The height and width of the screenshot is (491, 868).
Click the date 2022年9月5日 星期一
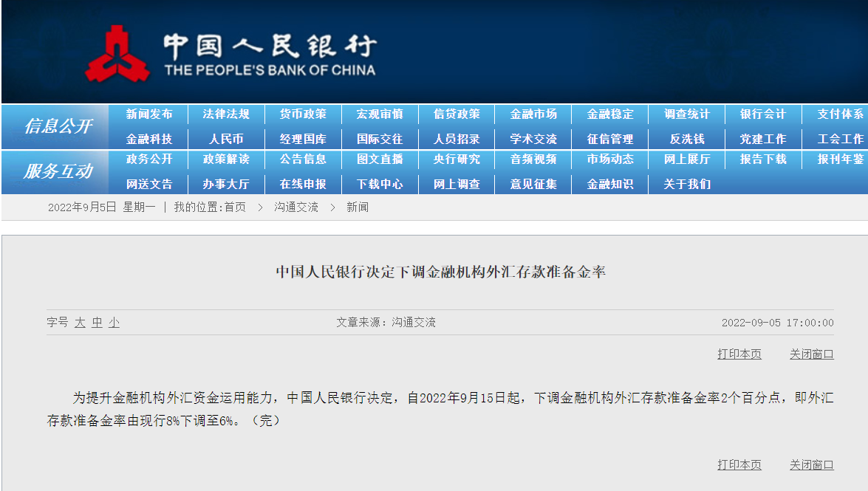[102, 207]
